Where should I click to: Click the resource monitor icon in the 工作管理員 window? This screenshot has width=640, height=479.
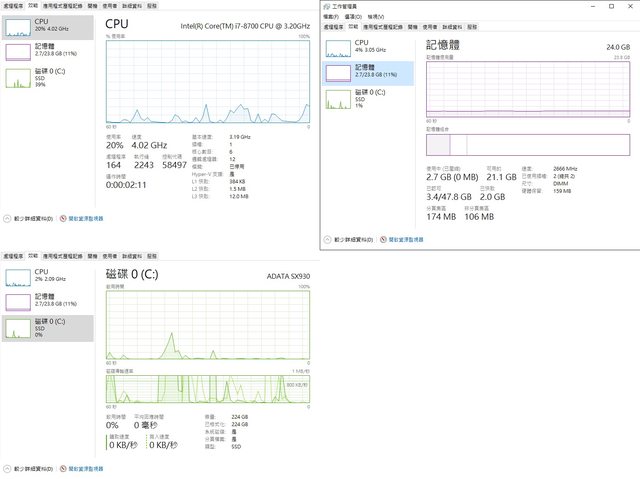pyautogui.click(x=384, y=240)
